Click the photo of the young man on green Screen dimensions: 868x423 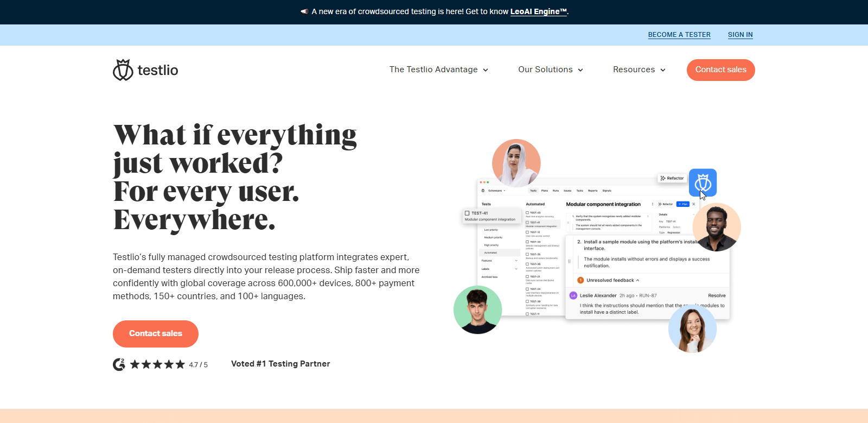click(x=478, y=310)
